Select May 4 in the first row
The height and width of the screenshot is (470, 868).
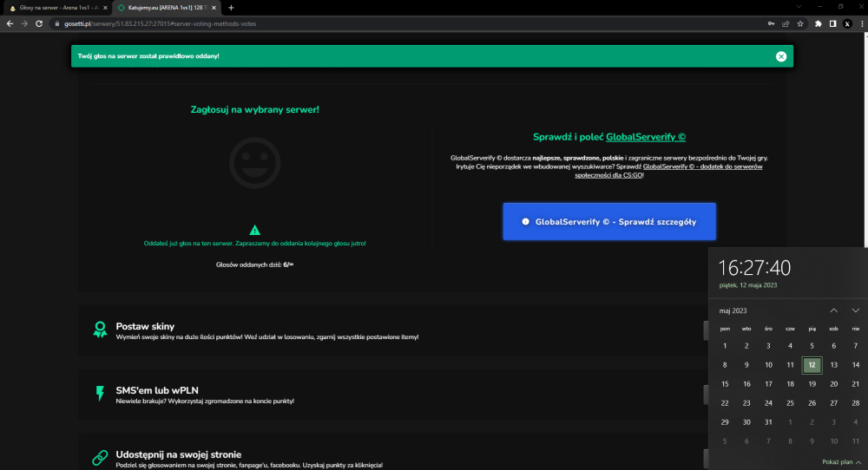[790, 346]
